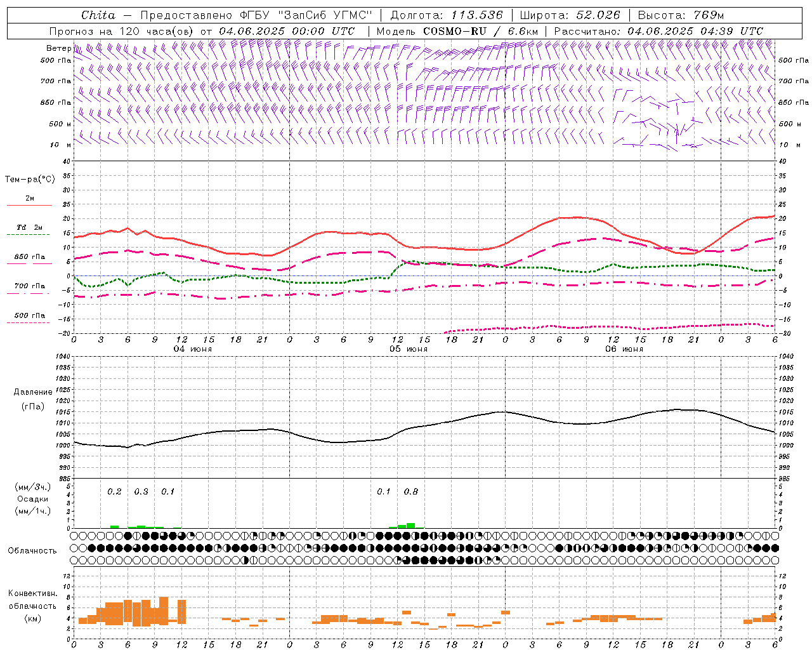Click the "0.3" precipitation amount
The width and height of the screenshot is (812, 650).
tap(141, 492)
